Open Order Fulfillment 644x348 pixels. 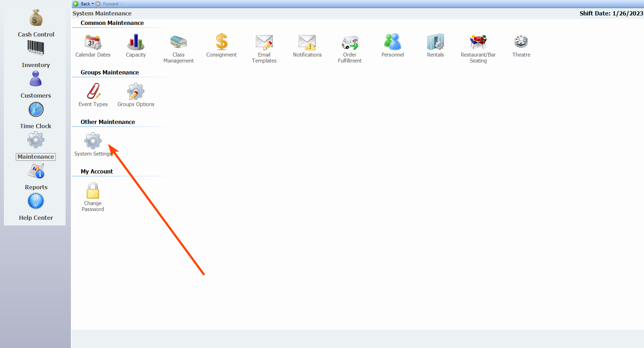pos(350,42)
